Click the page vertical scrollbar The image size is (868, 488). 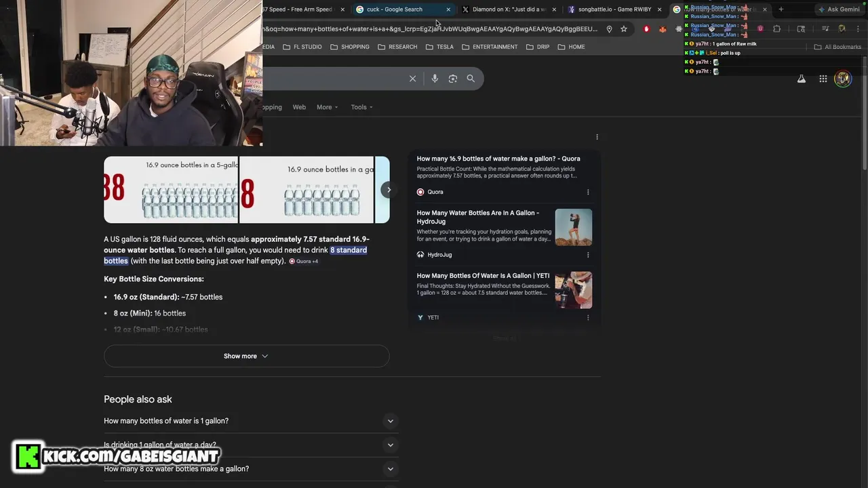(x=865, y=112)
